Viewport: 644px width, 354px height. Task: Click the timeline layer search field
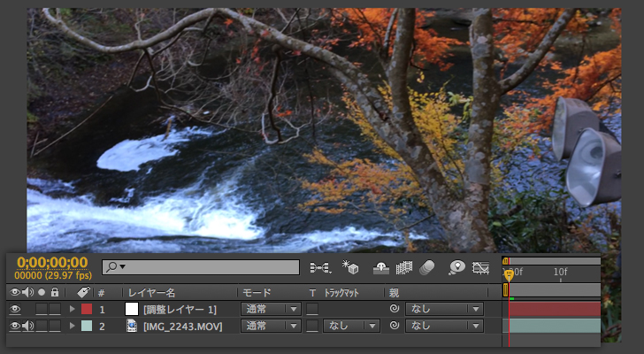point(203,266)
